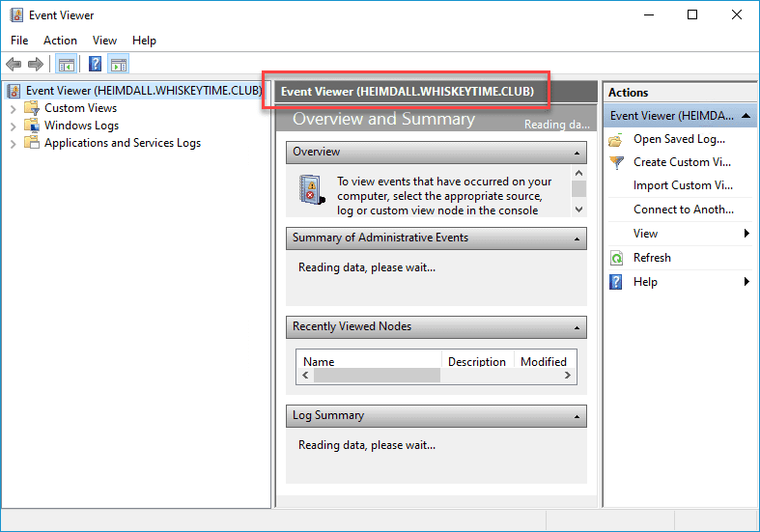Click the Windows Logs folder icon
The width and height of the screenshot is (760, 532).
[32, 125]
